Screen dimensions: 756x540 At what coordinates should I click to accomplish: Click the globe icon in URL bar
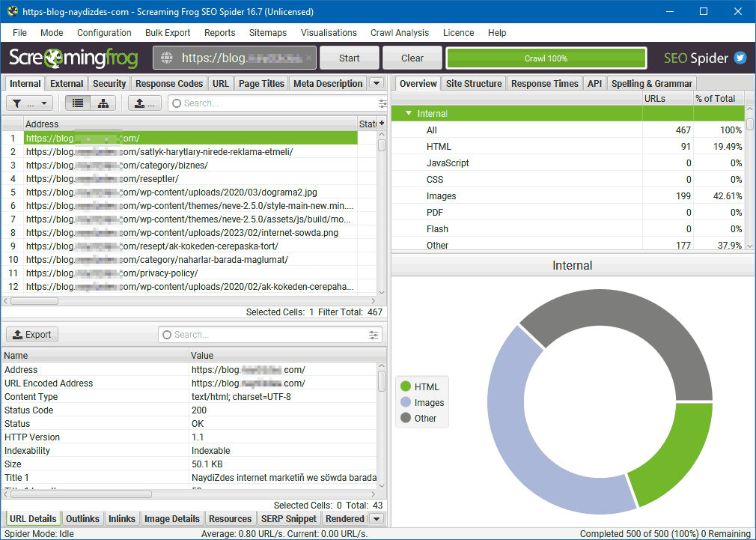point(167,58)
